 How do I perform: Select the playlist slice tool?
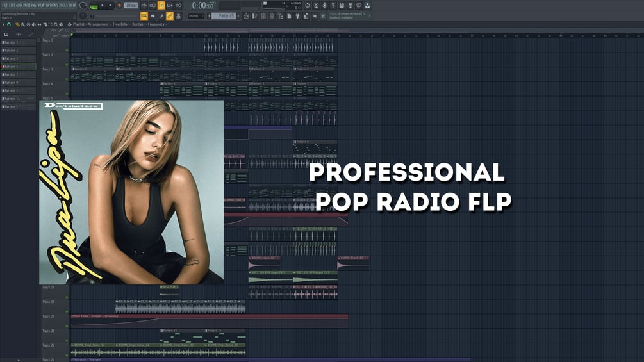(x=45, y=24)
